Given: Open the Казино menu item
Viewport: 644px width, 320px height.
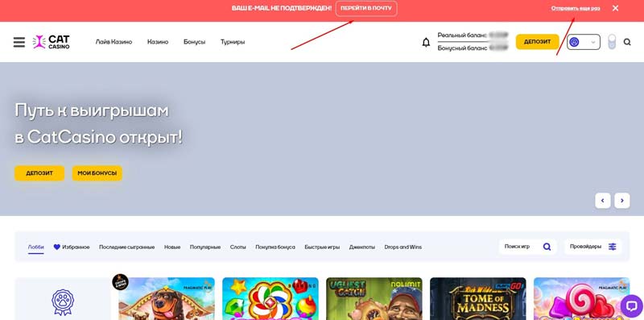Looking at the screenshot, I should 158,42.
